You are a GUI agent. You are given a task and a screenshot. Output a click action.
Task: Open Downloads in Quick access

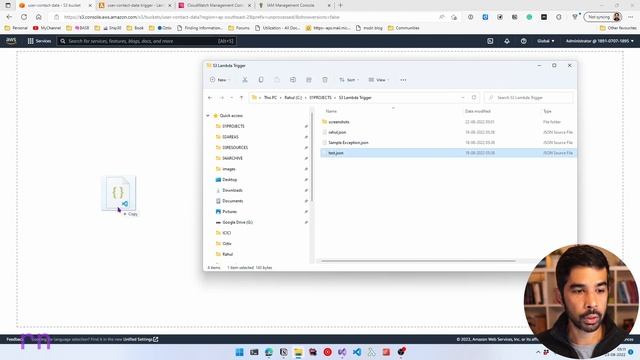[232, 190]
